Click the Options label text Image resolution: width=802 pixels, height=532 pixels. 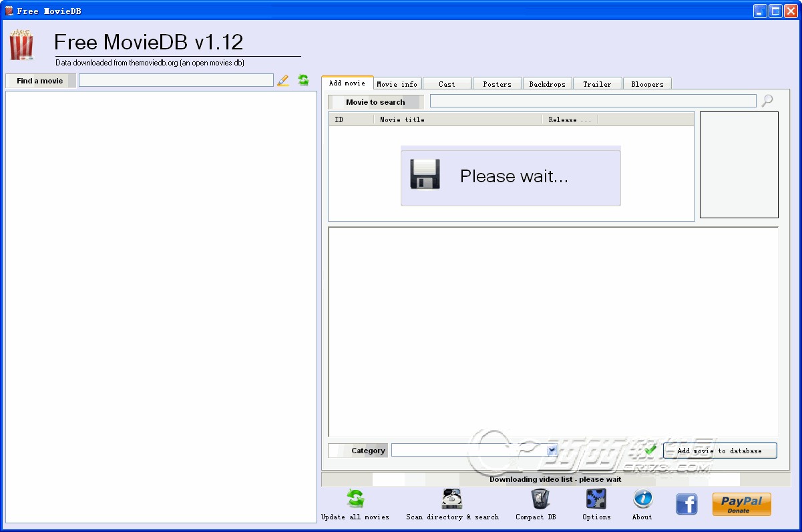point(596,517)
